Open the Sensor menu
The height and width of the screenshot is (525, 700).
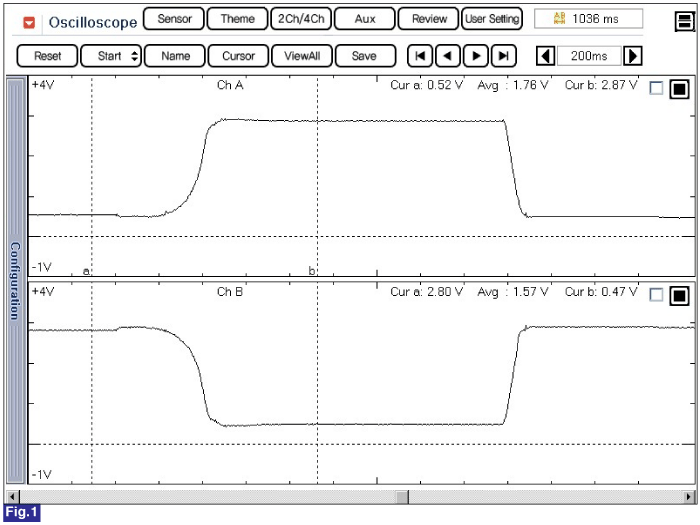click(x=174, y=19)
